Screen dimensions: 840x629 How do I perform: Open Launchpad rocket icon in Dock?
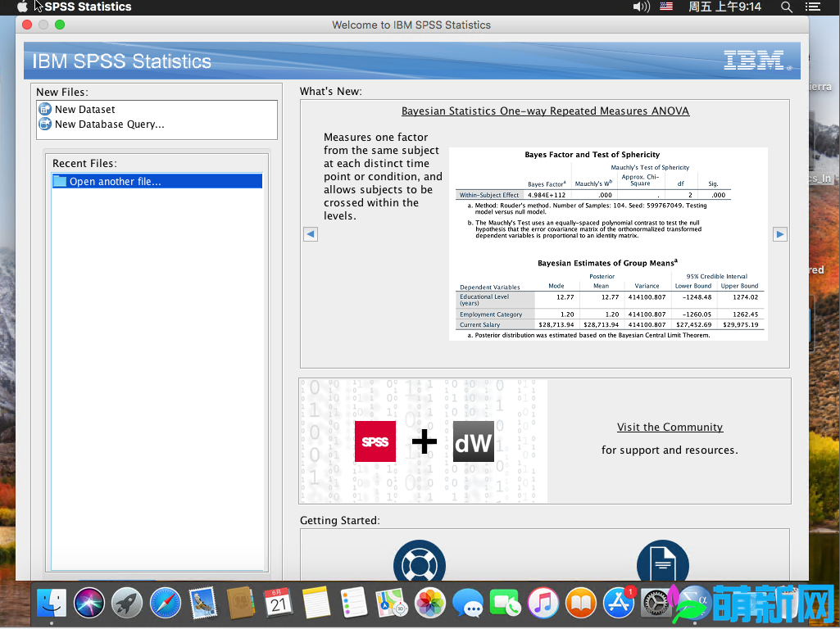127,603
